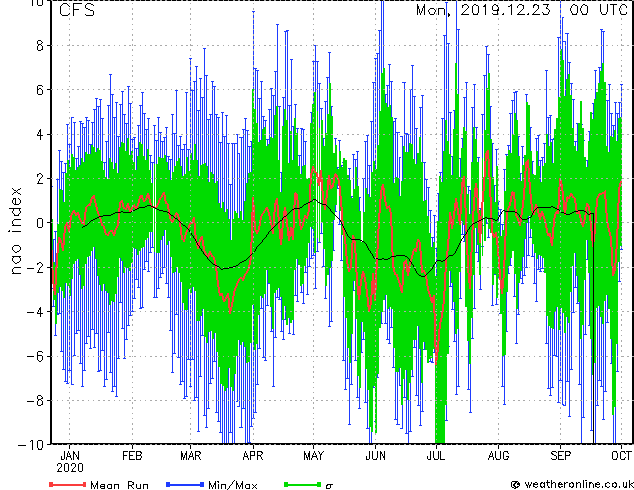Viewport: 634px width, 490px height.
Task: Click the FEB month axis label
Action: click(x=132, y=456)
